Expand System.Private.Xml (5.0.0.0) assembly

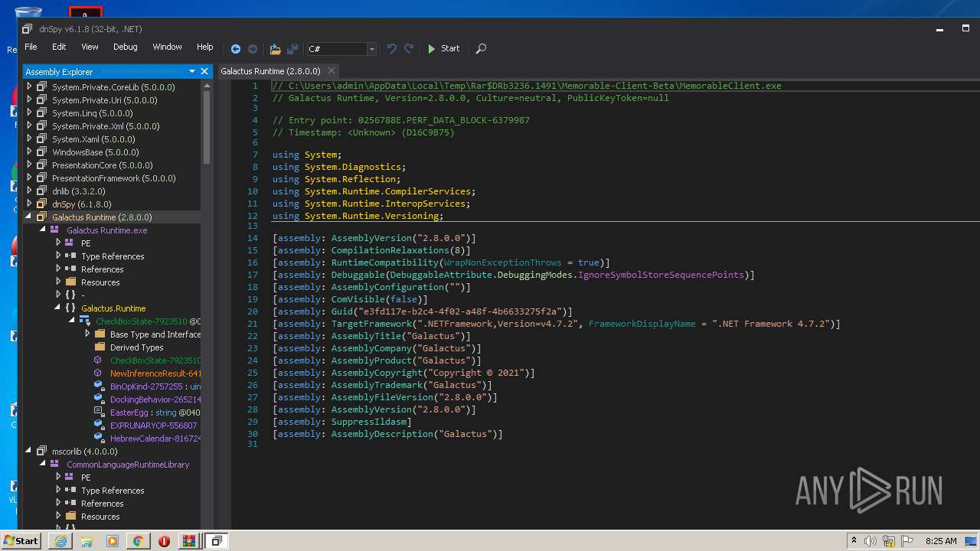click(30, 126)
